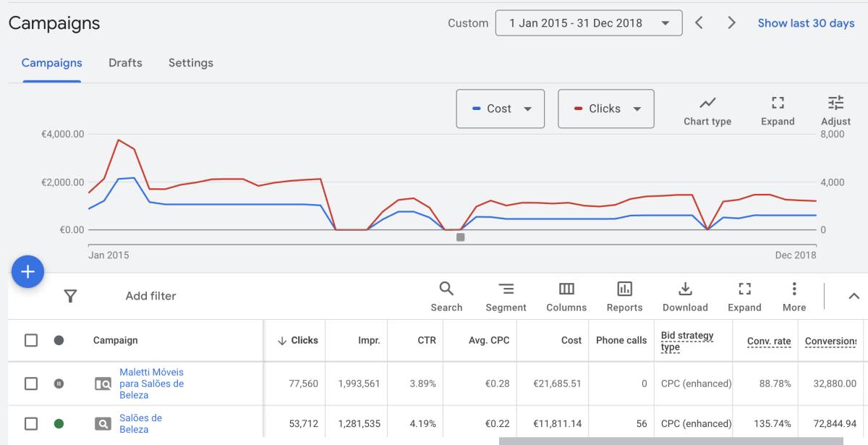Viewport: 868px width, 445px height.
Task: Open the chart Adjust settings
Action: (x=835, y=111)
